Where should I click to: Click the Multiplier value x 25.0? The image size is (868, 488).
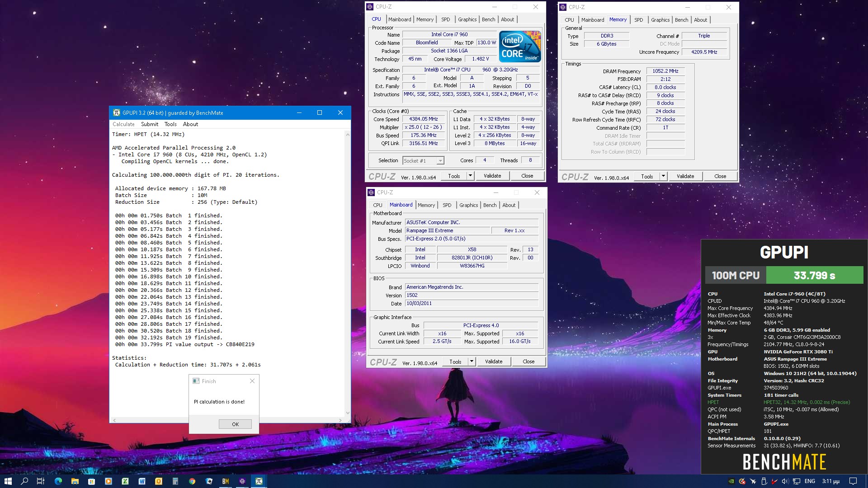423,127
